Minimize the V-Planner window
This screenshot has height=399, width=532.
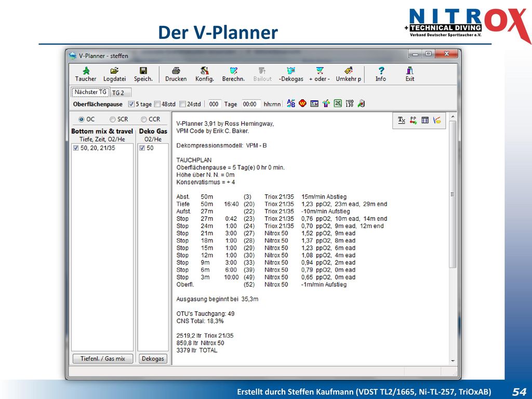(416, 54)
